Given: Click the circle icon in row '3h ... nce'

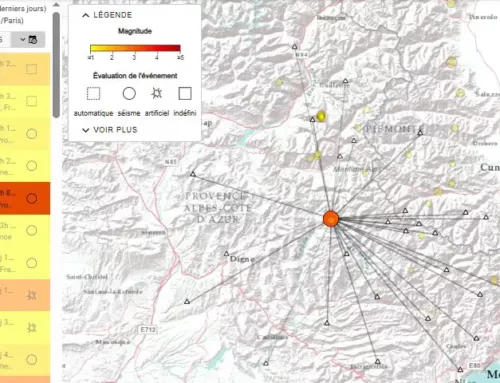Looking at the screenshot, I should click(32, 230).
